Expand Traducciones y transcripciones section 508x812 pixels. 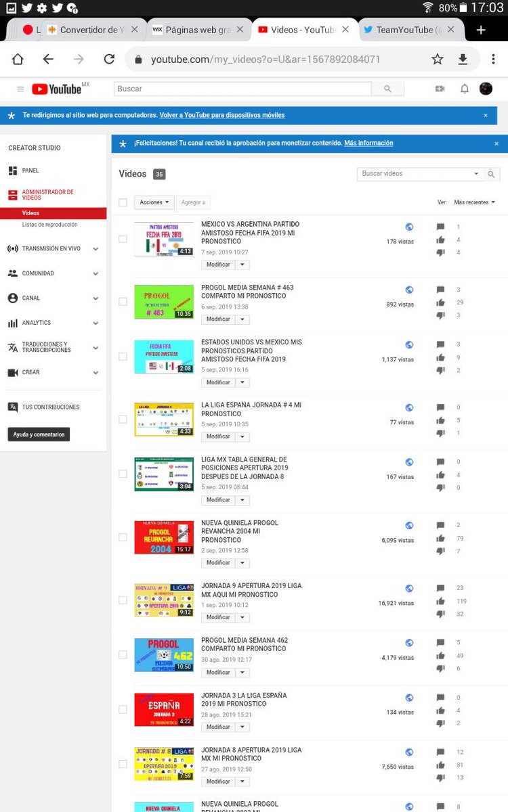[96, 348]
